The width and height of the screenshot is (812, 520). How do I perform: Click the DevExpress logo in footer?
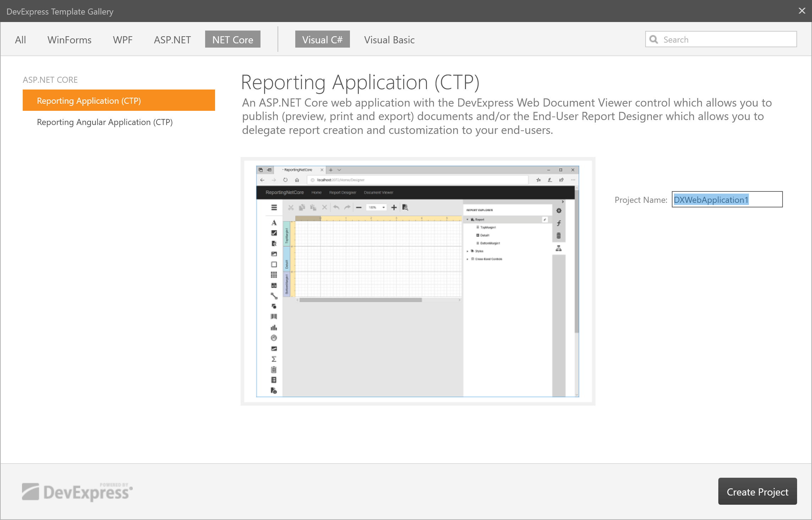tap(77, 492)
